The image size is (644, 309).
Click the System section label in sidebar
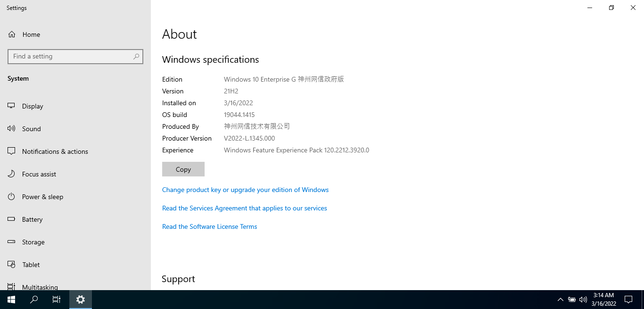tap(18, 78)
